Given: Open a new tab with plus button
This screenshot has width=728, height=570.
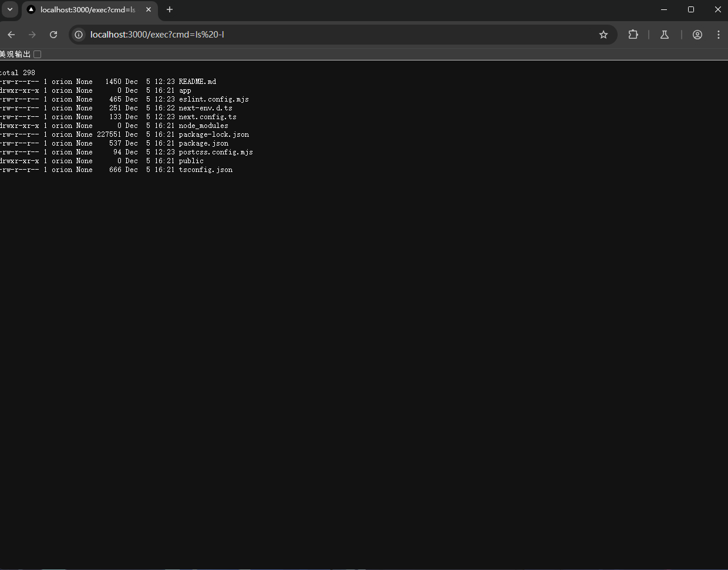Looking at the screenshot, I should tap(170, 9).
